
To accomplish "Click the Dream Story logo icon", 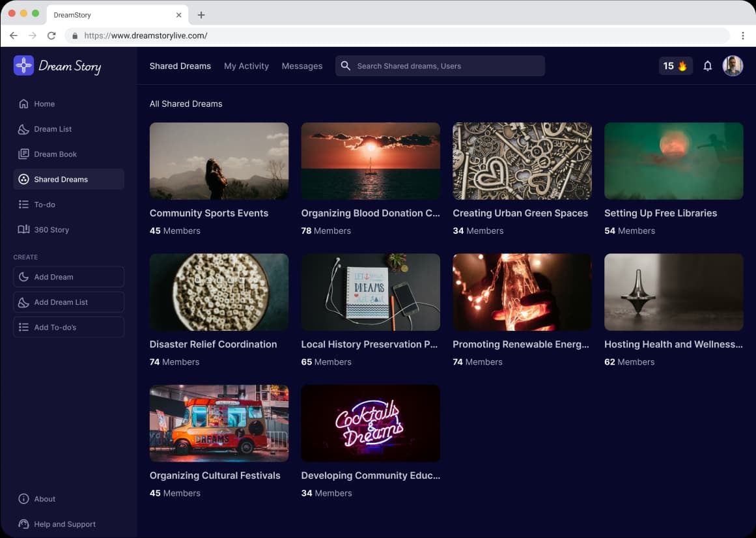I will [x=23, y=65].
